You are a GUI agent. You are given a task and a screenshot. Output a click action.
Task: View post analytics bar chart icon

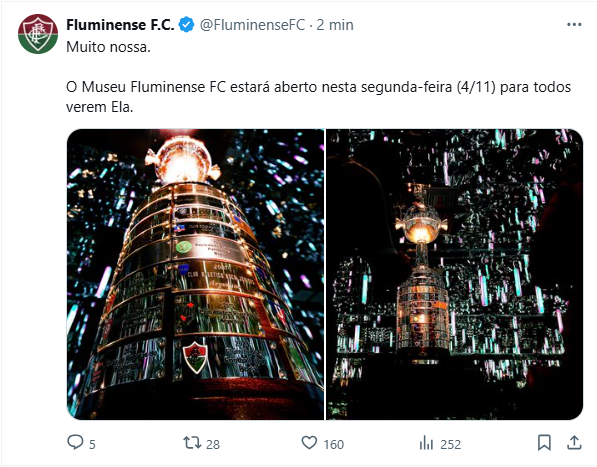[426, 443]
